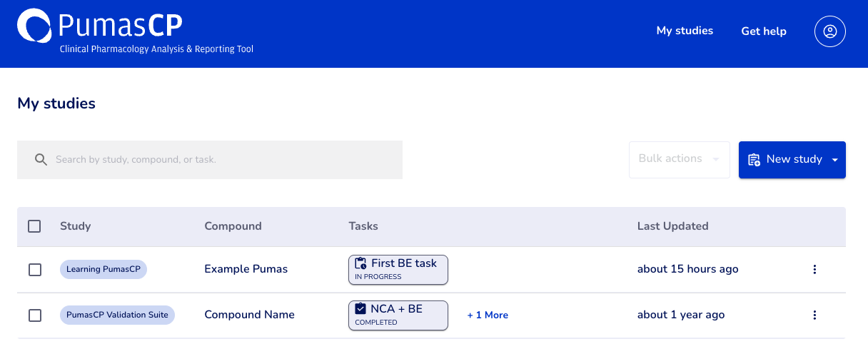This screenshot has width=868, height=344.
Task: Select the PumasCP Validation Suite checkbox
Action: point(34,315)
